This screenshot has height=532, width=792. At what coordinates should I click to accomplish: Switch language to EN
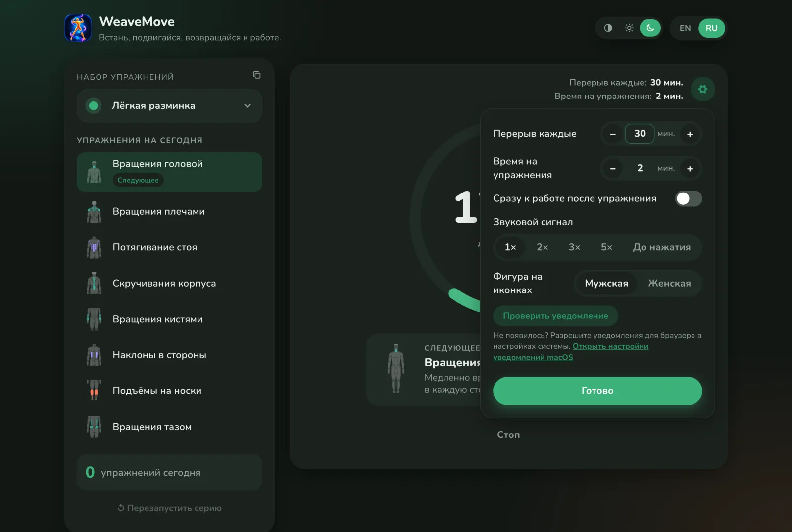pos(685,28)
